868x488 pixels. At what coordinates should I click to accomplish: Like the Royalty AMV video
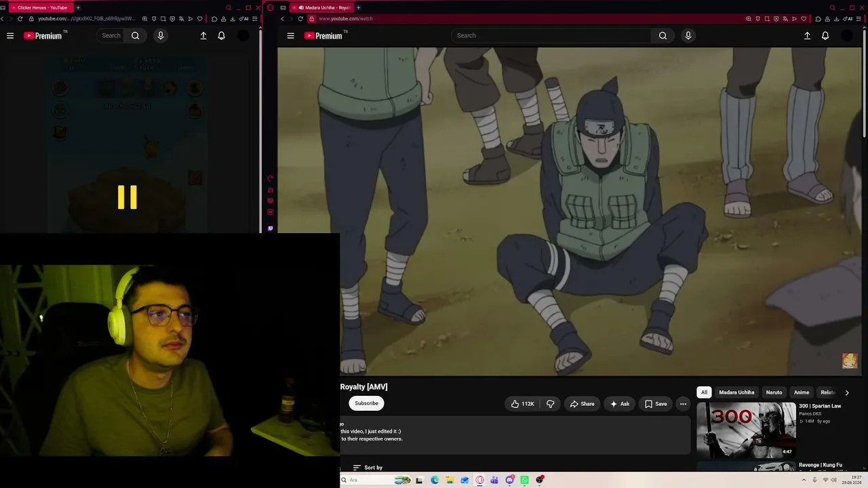[522, 404]
